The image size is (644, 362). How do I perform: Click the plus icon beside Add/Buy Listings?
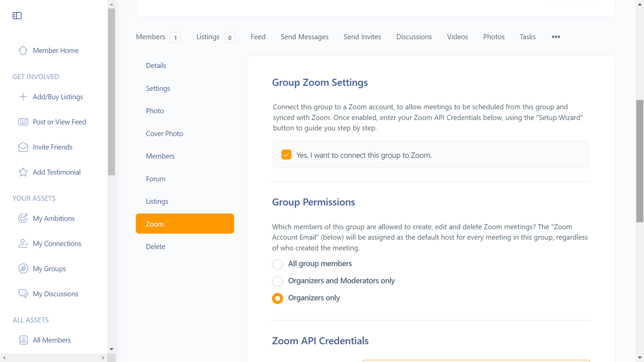point(23,97)
